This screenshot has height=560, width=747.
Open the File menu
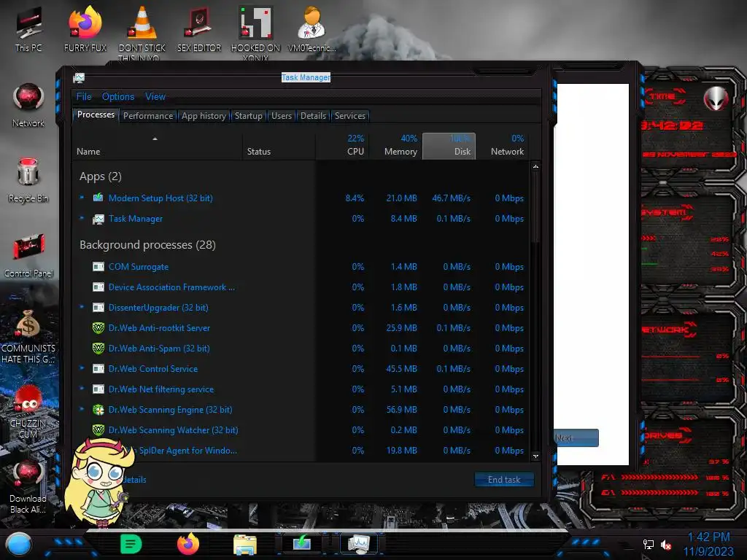point(84,97)
